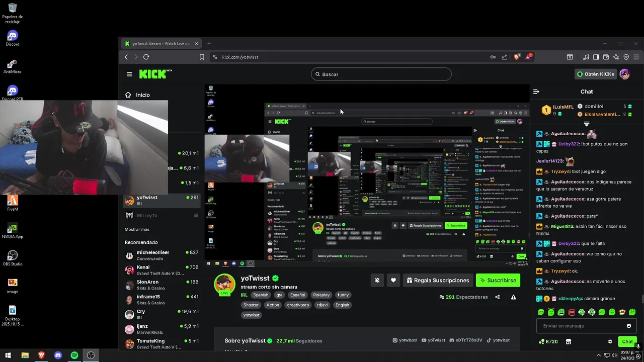
Task: Open Cry IRL recommended channel
Action: pos(162,314)
